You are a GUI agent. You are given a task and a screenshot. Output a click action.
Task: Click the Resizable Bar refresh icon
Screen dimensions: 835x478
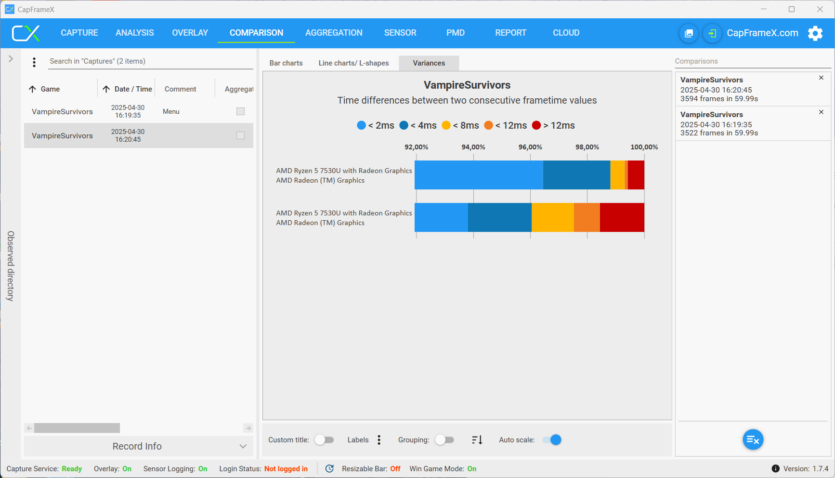[330, 468]
